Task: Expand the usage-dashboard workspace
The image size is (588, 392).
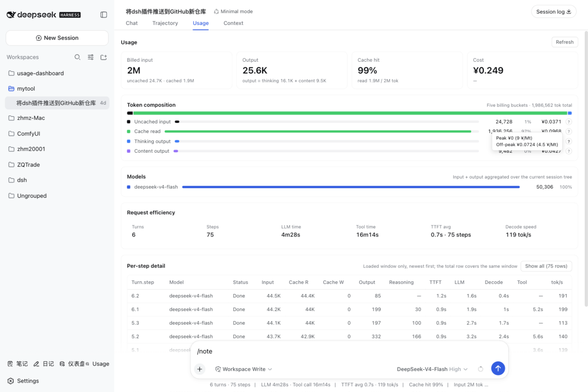Action: 57,73
